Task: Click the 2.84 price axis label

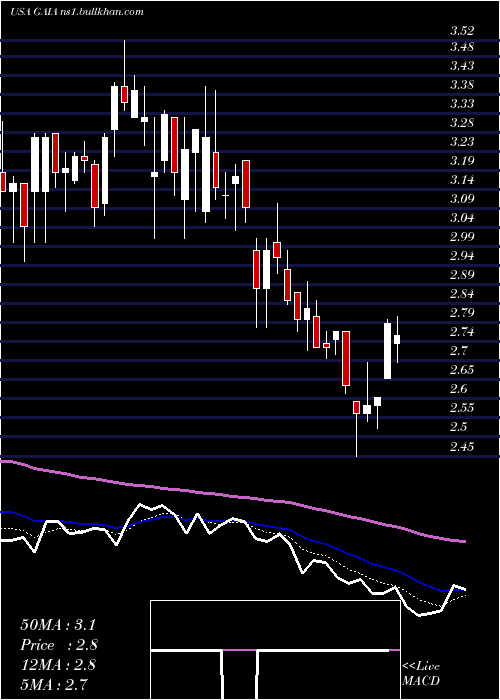Action: tap(462, 293)
